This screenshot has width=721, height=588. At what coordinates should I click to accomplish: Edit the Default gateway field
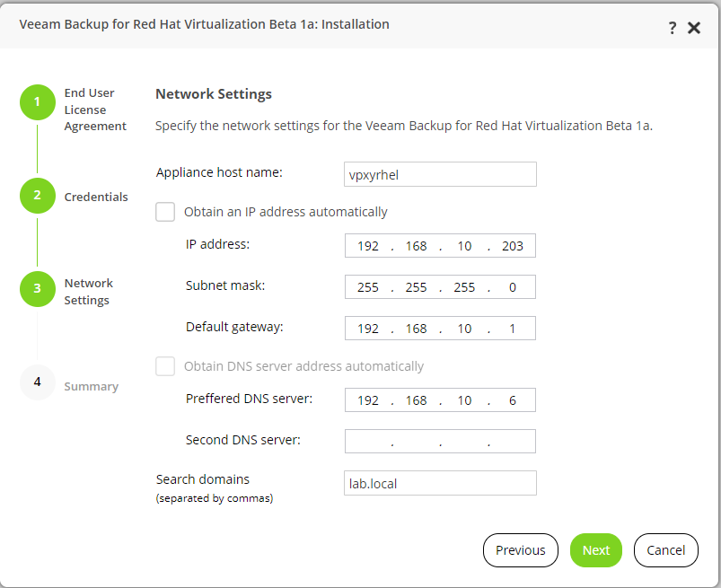[440, 329]
